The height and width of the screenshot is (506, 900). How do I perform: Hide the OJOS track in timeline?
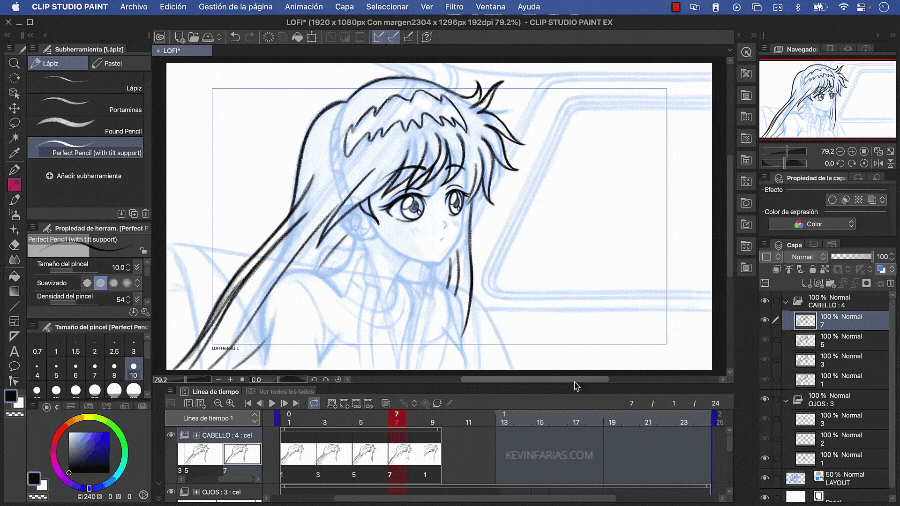click(171, 492)
